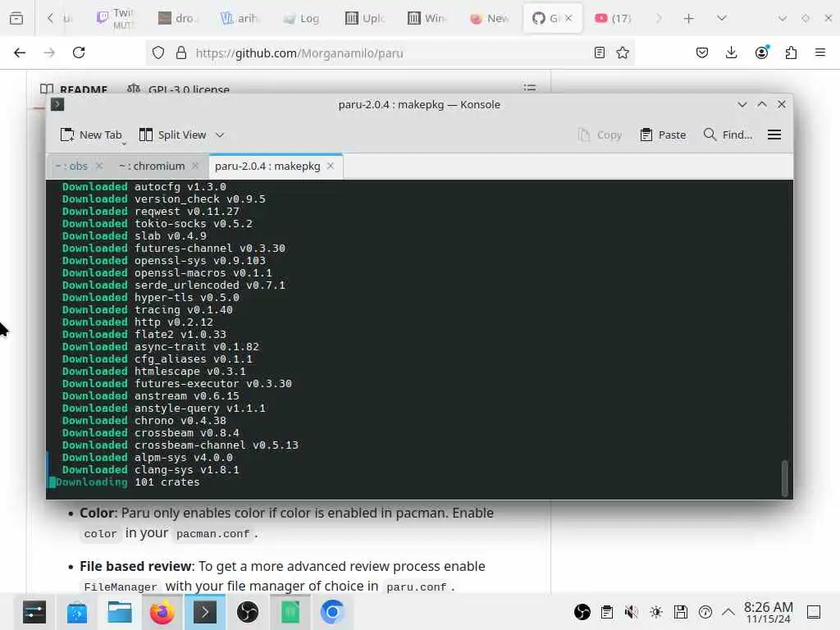
Task: Open a new browser tab
Action: point(689,19)
